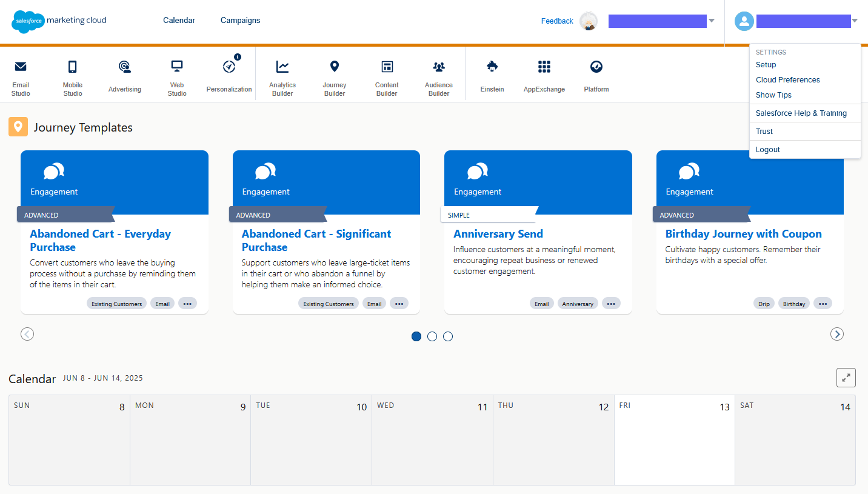Open Content Builder
Image resolution: width=868 pixels, height=494 pixels.
point(387,78)
